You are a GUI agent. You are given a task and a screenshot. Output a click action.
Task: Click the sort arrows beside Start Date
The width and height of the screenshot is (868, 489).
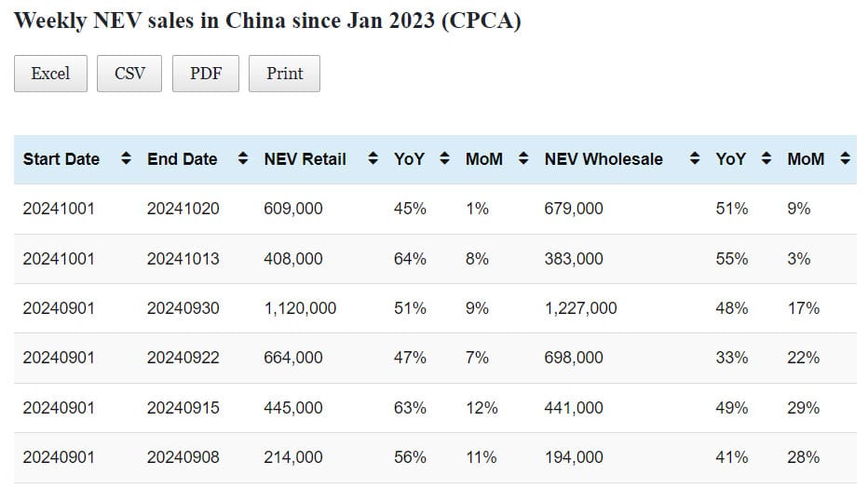click(126, 159)
